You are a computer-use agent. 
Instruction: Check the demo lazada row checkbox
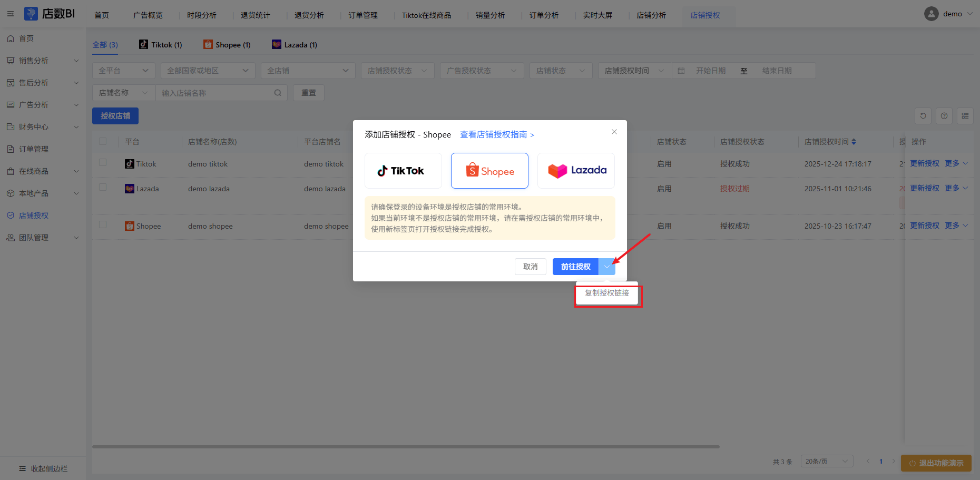103,187
